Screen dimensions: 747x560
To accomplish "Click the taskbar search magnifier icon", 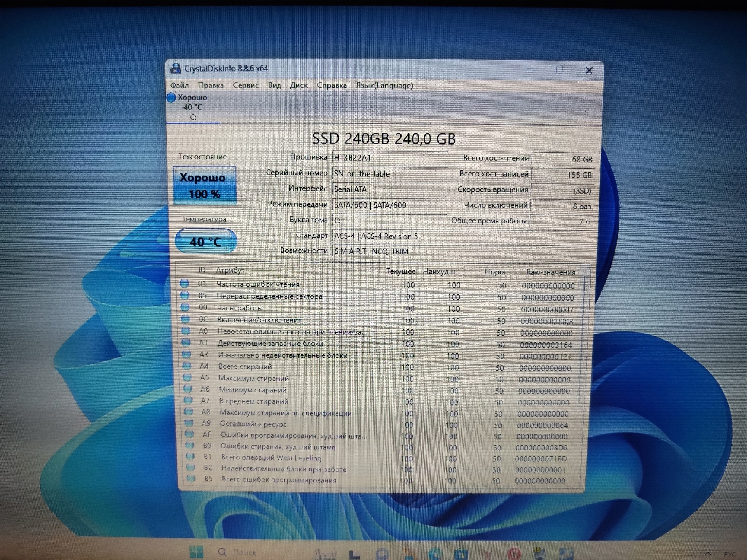I will tap(222, 552).
